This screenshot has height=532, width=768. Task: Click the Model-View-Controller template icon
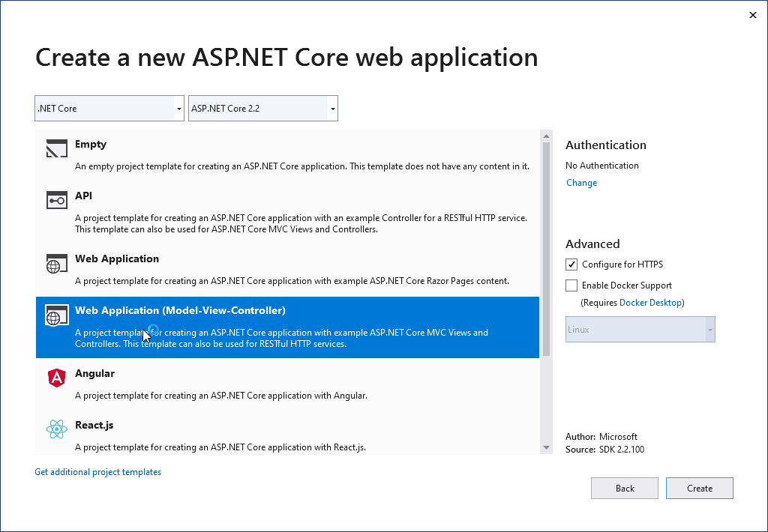pyautogui.click(x=57, y=315)
